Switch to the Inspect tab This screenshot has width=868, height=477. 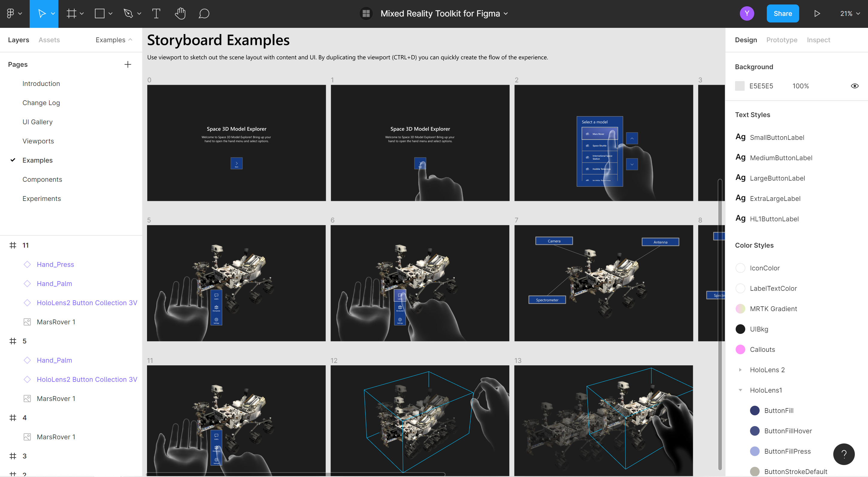pyautogui.click(x=819, y=40)
